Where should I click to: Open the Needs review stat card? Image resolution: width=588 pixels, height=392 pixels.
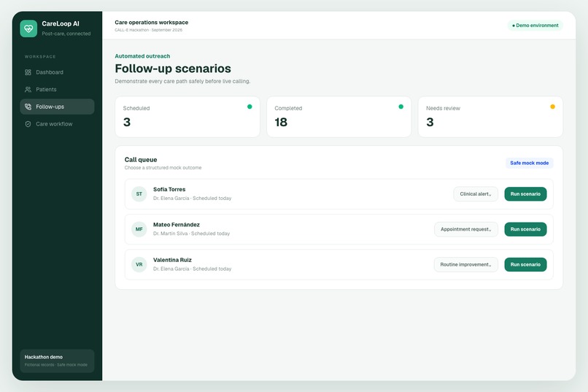click(x=490, y=117)
